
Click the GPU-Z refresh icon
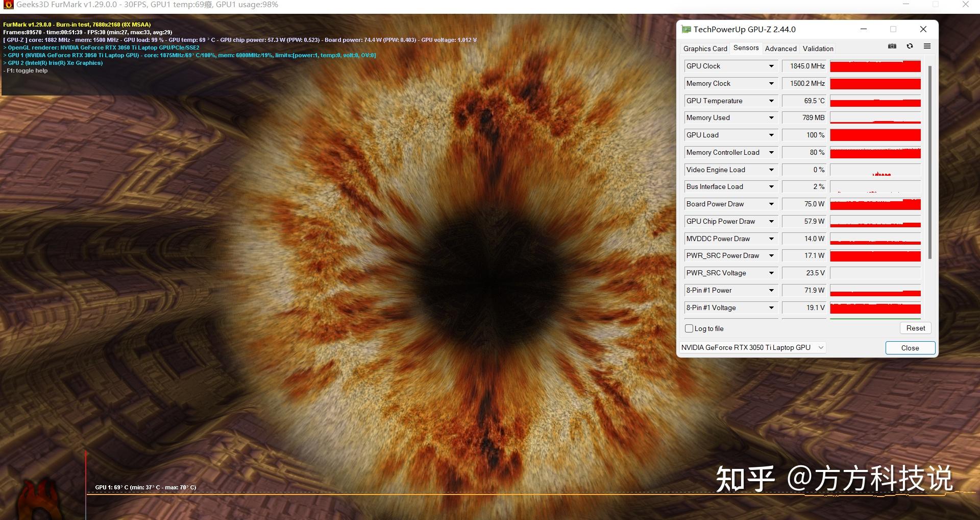point(910,46)
